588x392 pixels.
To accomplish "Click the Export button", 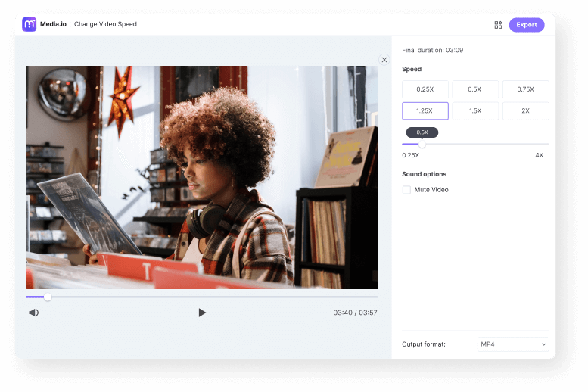I will [526, 25].
